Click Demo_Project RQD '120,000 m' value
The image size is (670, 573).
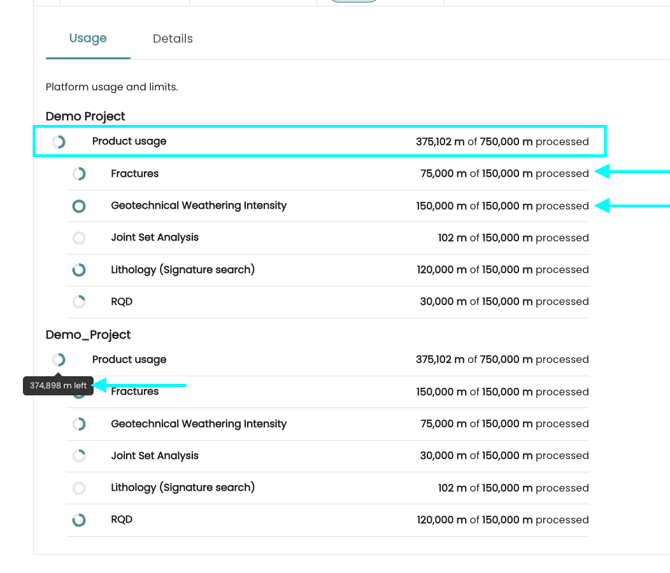441,520
